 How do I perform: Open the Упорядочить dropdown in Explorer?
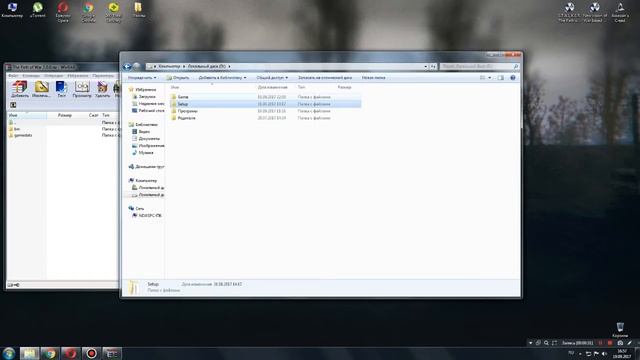pos(142,78)
